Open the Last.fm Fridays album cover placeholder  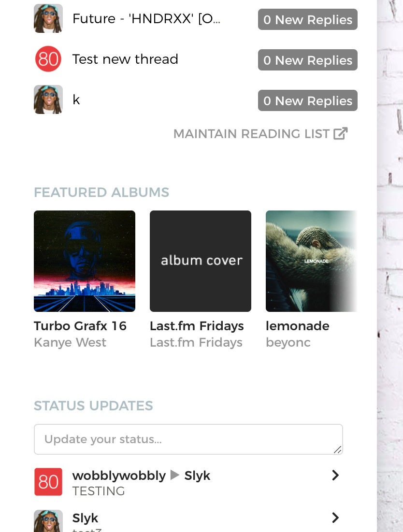(x=201, y=261)
